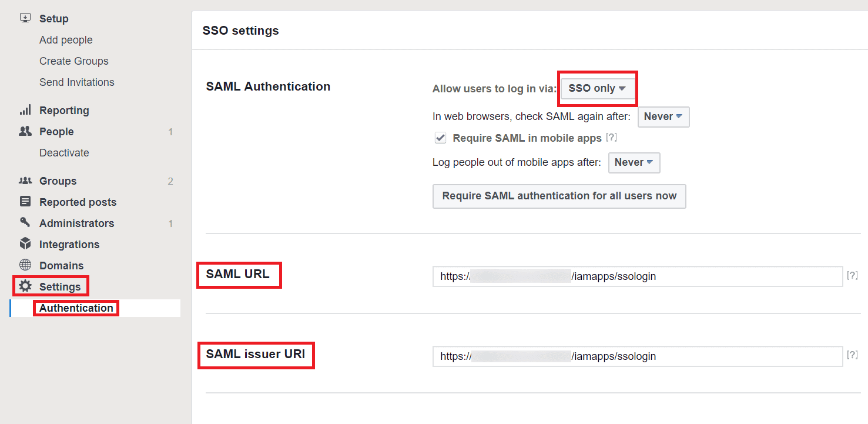Open the Never dropdown for mobile logout
The width and height of the screenshot is (868, 424).
tap(634, 162)
